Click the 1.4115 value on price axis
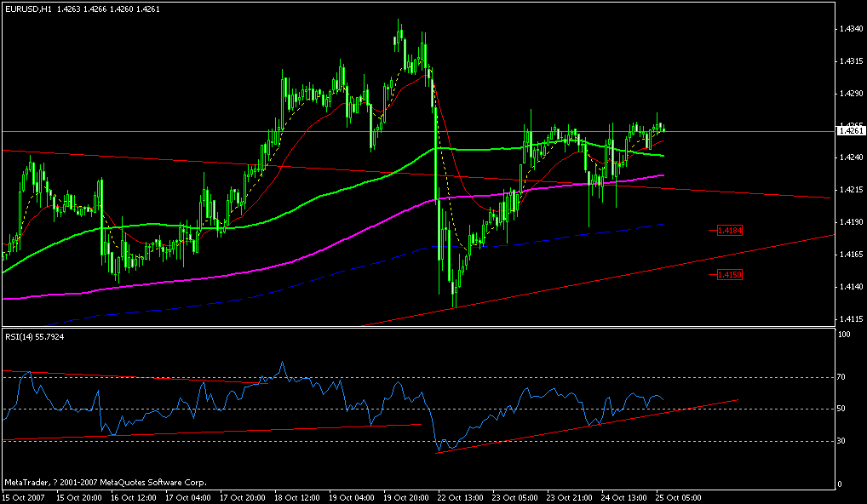 pyautogui.click(x=850, y=319)
